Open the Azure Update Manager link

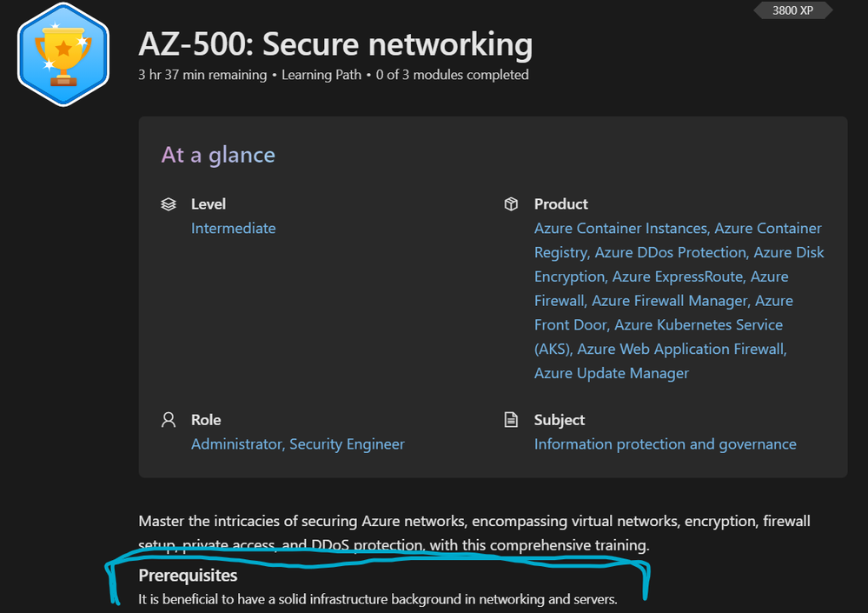[611, 373]
